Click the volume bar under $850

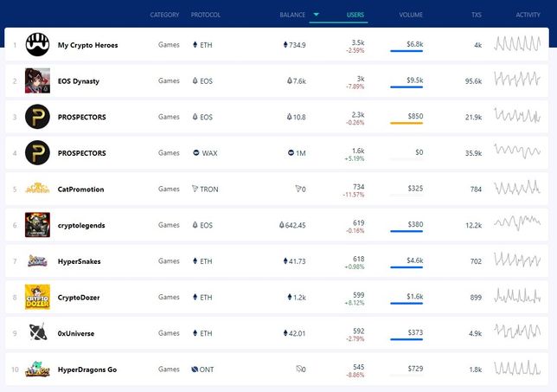click(x=407, y=124)
